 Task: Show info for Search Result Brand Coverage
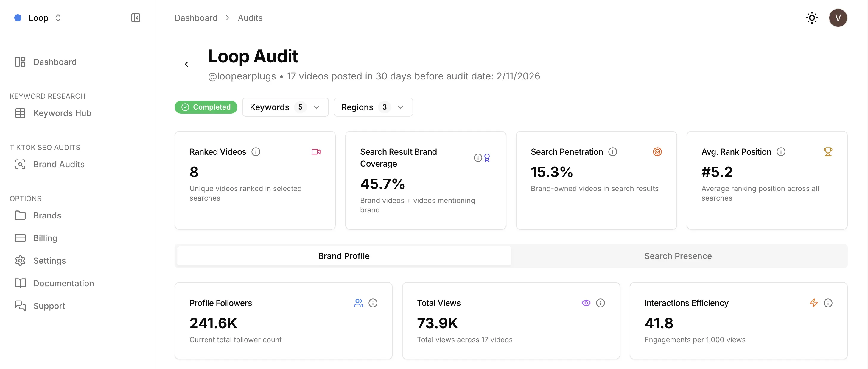pos(478,158)
